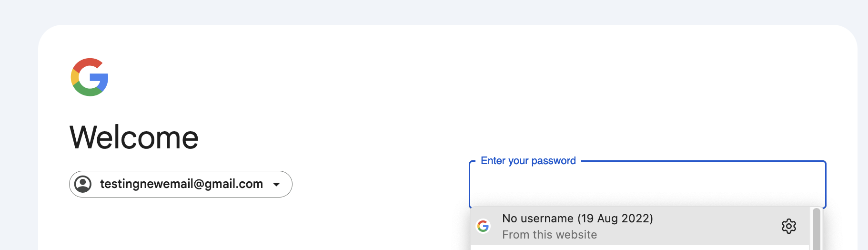Click the email address text testingnewemail@gmail.com
The image size is (868, 250).
[x=181, y=184]
